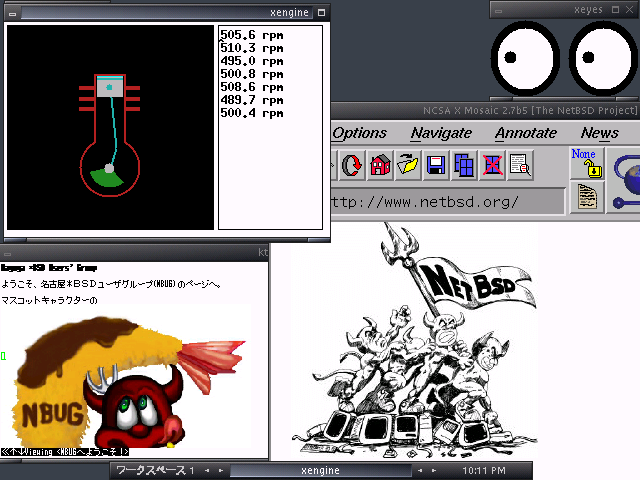Open the News menu in Mosaic
Image resolution: width=640 pixels, height=480 pixels.
[x=600, y=133]
